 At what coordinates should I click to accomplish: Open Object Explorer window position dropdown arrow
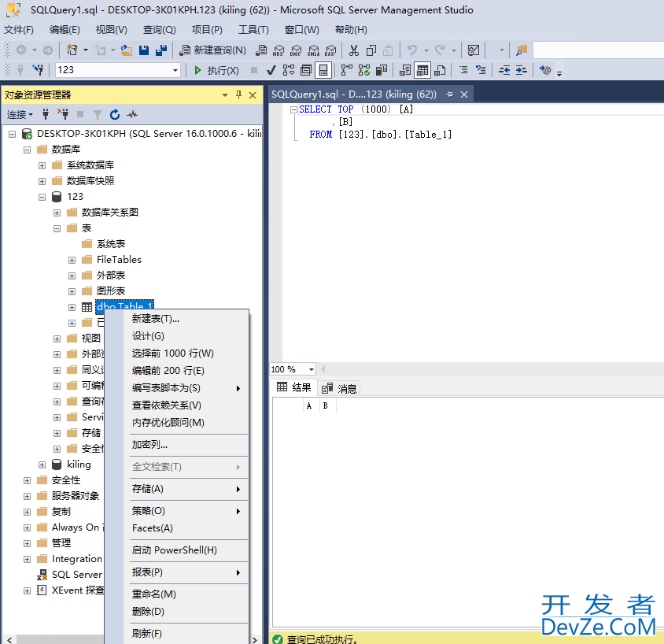tap(225, 95)
